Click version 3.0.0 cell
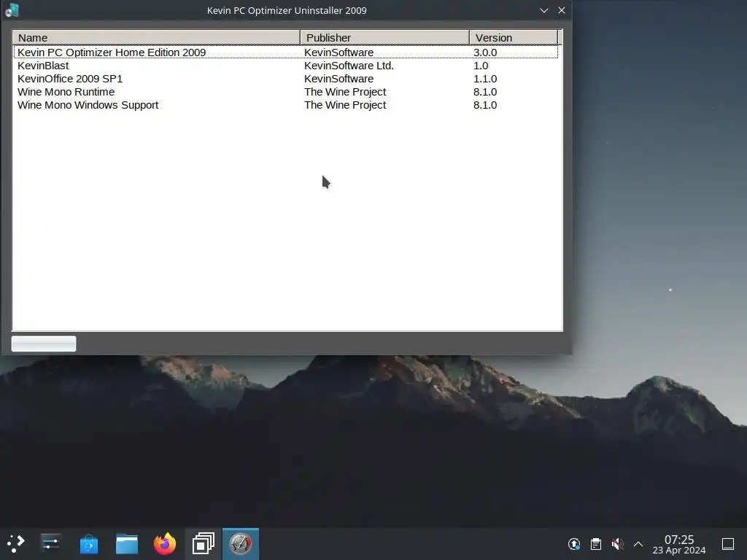Image resolution: width=747 pixels, height=560 pixels. pos(485,52)
